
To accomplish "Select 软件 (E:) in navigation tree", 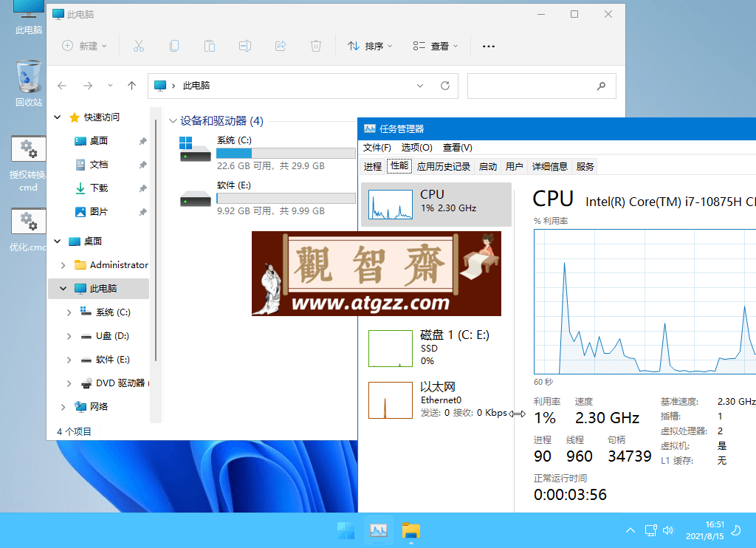I will pos(112,360).
